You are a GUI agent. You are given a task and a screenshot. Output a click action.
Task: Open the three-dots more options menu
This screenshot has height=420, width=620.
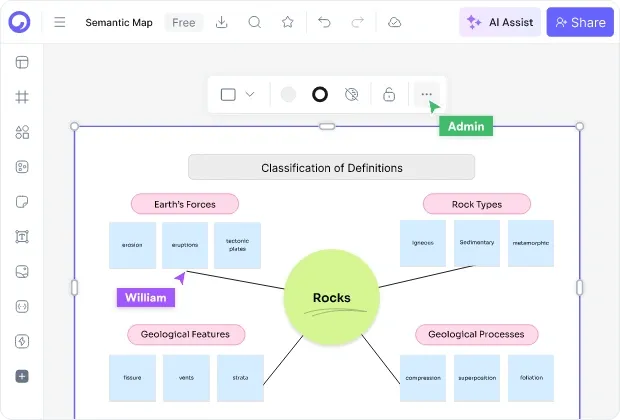click(x=427, y=94)
